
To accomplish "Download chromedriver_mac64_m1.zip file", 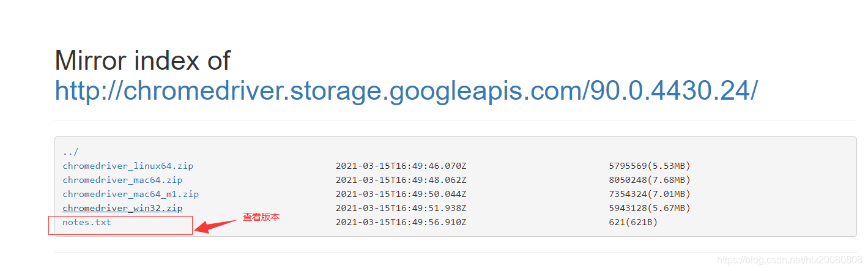I will [x=130, y=194].
